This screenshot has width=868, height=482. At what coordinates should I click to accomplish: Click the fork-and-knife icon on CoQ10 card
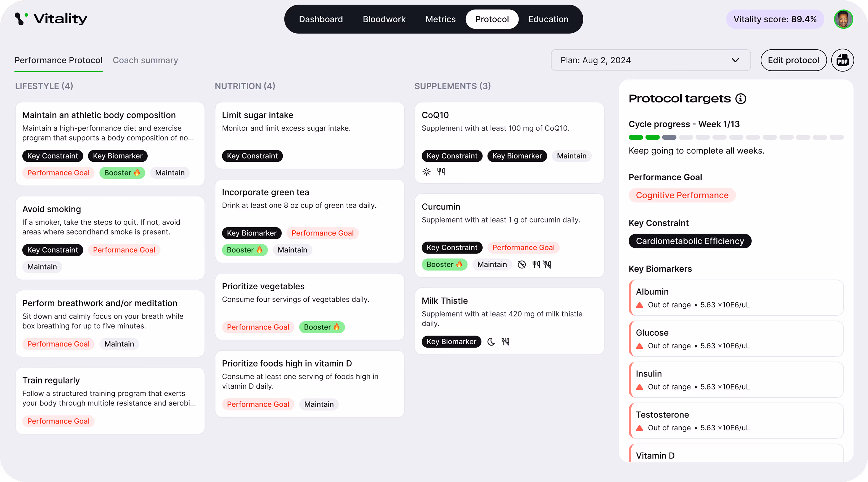click(x=441, y=172)
